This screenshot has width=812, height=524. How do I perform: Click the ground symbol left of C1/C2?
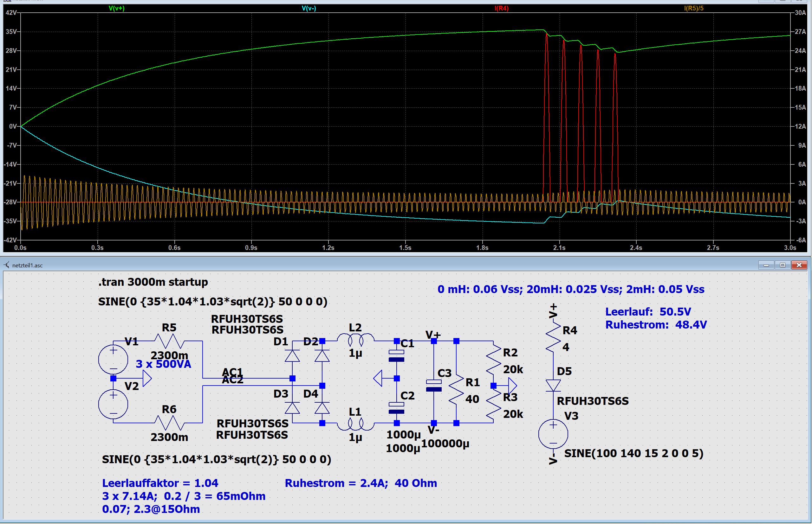click(378, 378)
